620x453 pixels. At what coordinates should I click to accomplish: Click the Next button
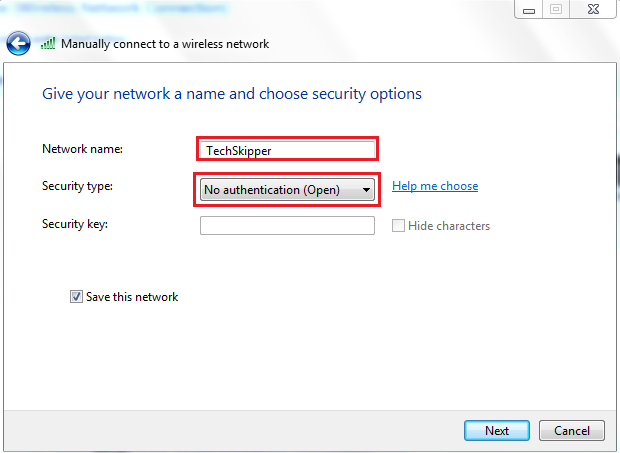coord(497,431)
